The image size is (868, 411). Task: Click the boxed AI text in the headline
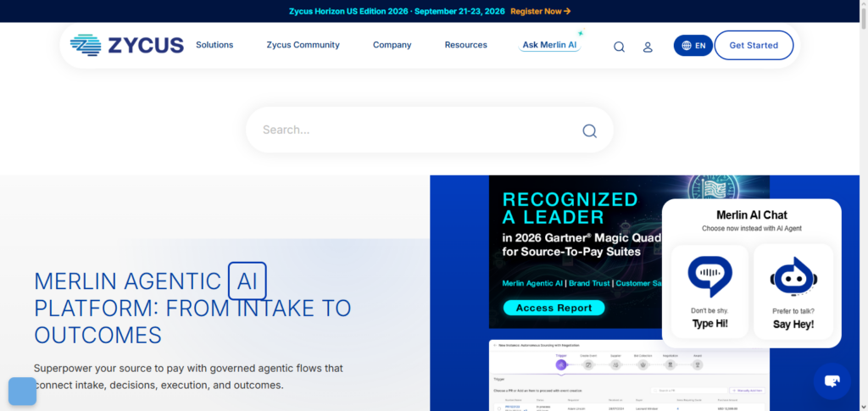(248, 281)
